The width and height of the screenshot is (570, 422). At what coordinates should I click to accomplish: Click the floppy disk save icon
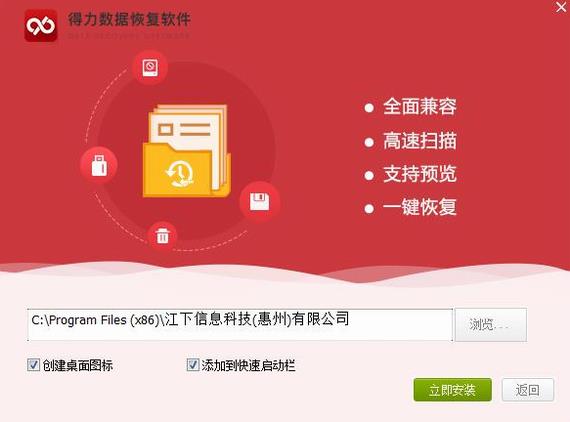tap(260, 201)
